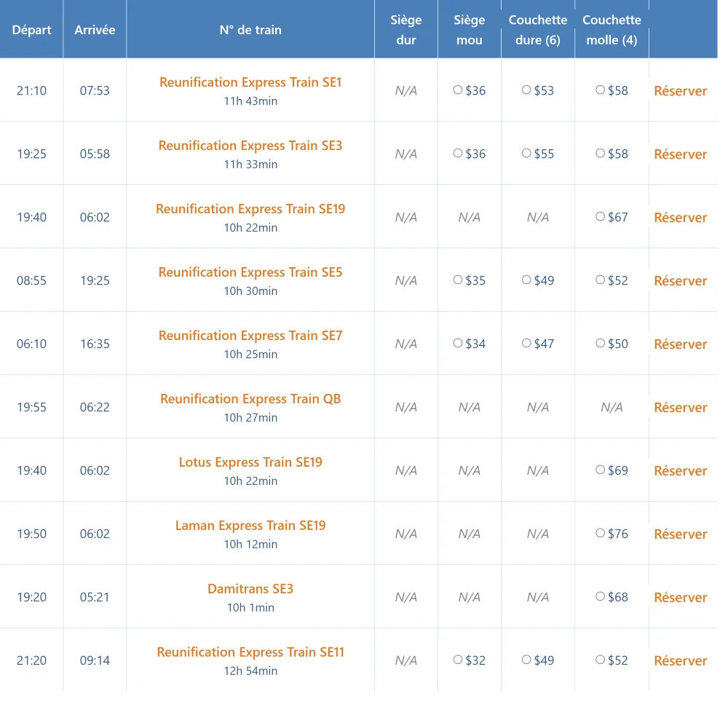Click Réserver for train SE11
The height and width of the screenshot is (707, 728).
680,660
